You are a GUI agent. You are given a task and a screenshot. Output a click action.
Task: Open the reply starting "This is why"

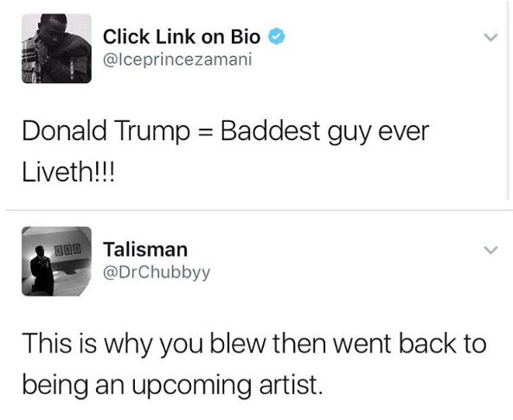(253, 364)
